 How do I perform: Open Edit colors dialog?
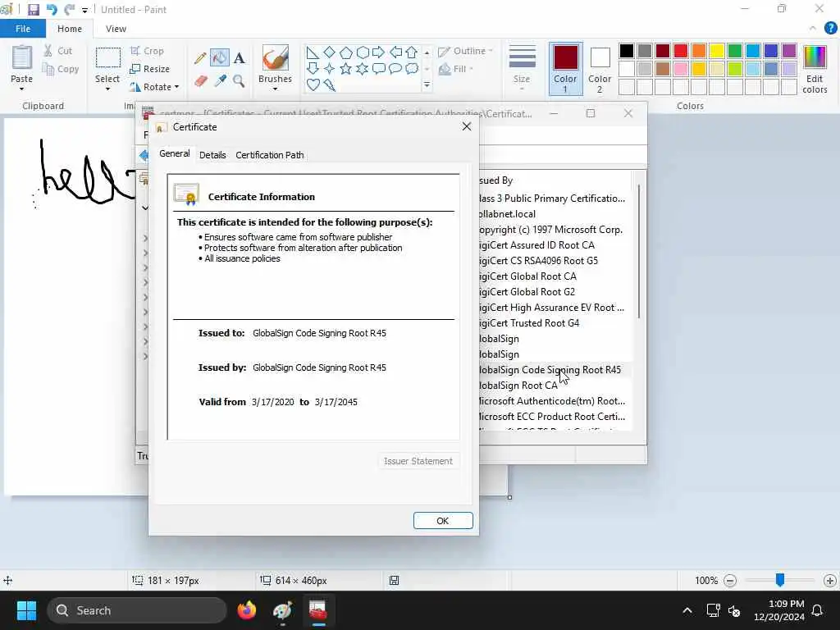815,70
